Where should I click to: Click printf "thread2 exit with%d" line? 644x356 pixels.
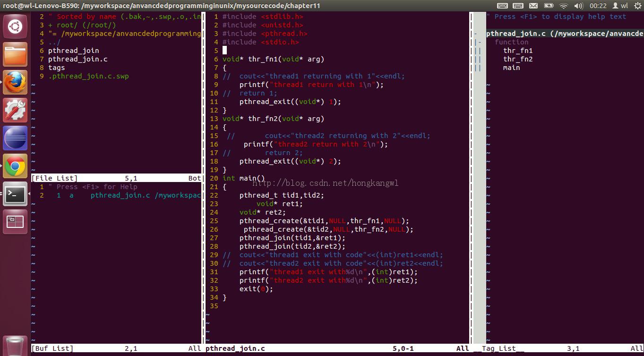pos(328,280)
